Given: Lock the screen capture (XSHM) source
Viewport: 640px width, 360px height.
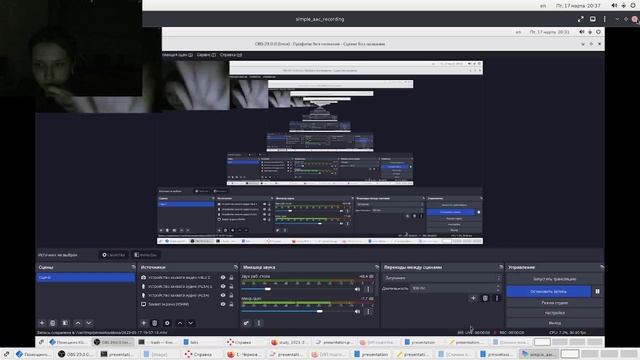Looking at the screenshot, I should [x=231, y=304].
